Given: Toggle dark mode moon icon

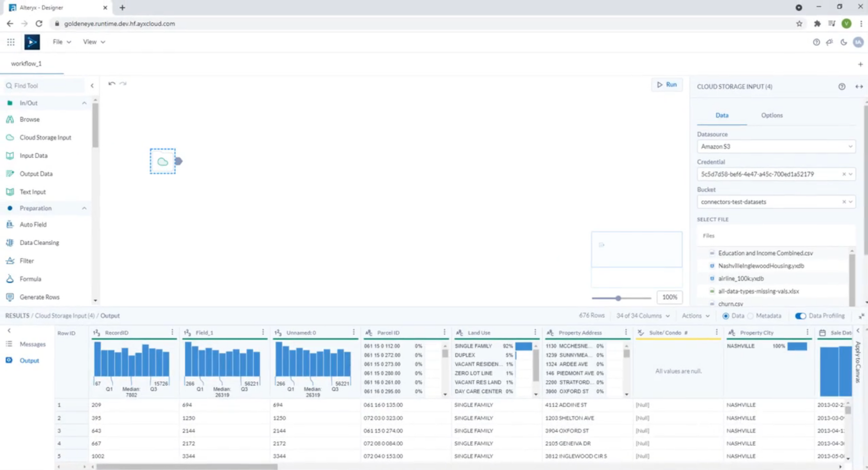Looking at the screenshot, I should tap(844, 42).
